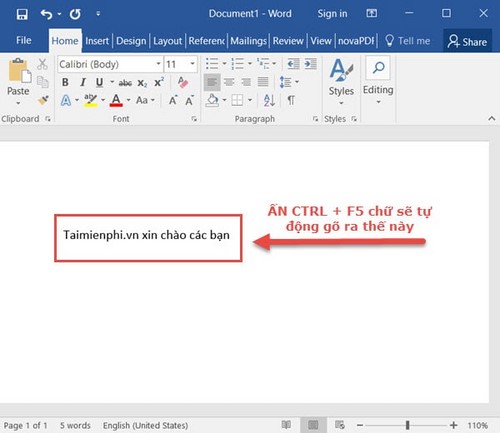Open the novaPDF tab

coord(356,41)
